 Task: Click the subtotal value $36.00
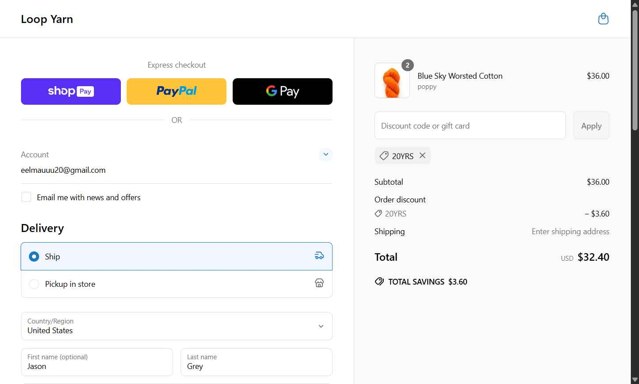point(598,182)
